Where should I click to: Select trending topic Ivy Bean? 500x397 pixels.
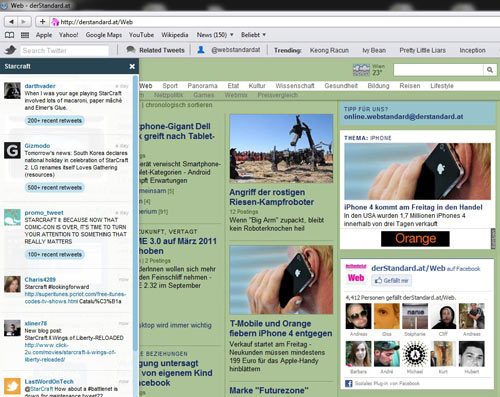(374, 50)
